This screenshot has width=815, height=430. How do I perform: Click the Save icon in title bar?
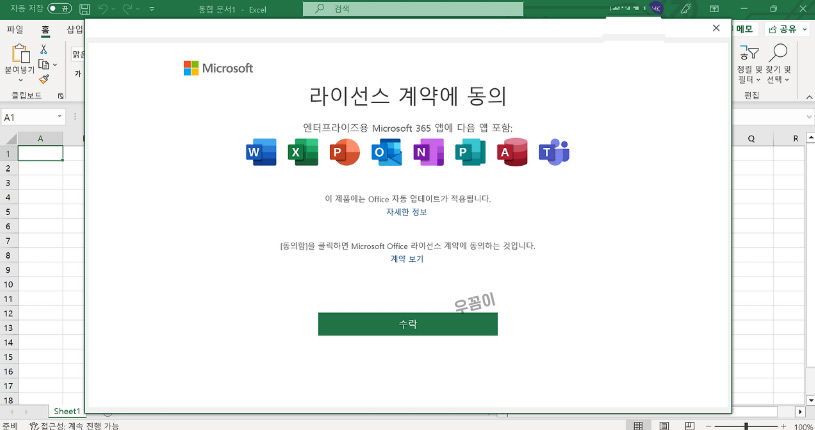coord(84,9)
